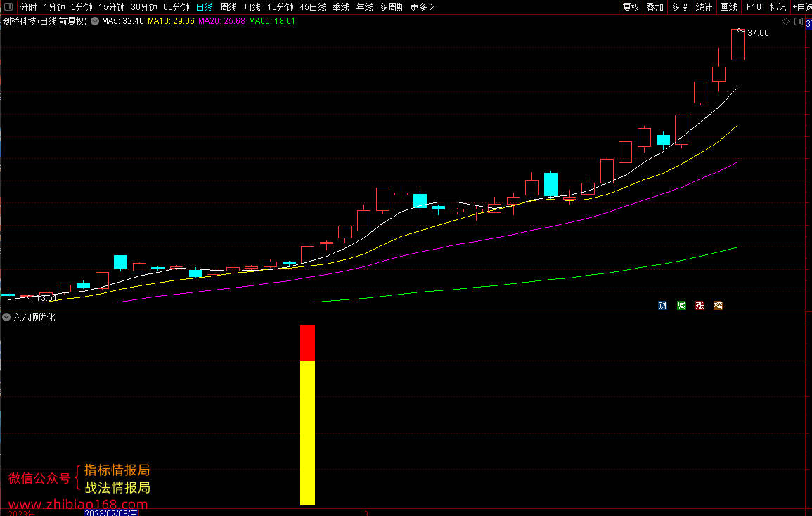This screenshot has width=812, height=516.
Task: Select the 60分钟 period
Action: (176, 7)
